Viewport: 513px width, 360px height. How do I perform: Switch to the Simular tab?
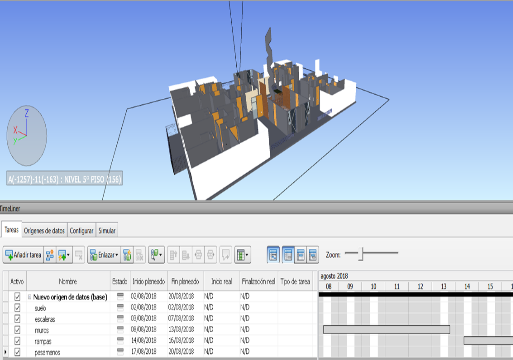coord(107,230)
